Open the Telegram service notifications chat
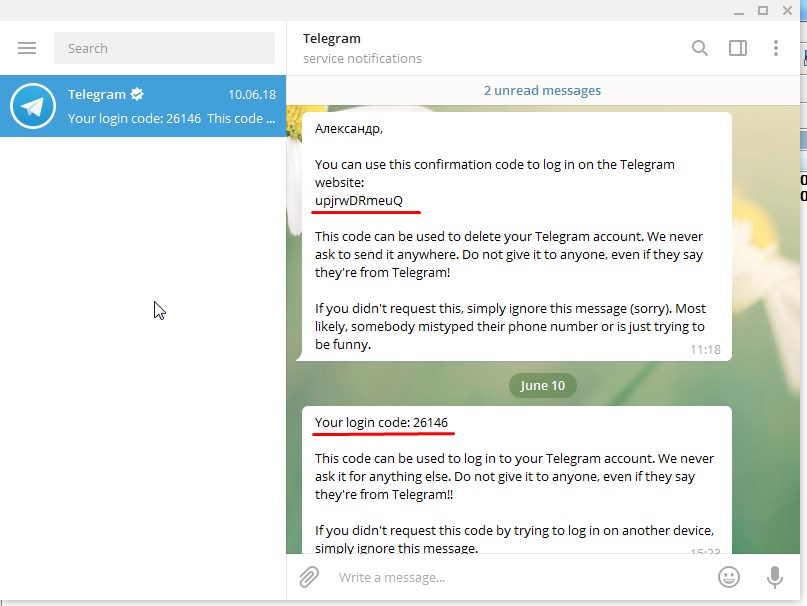This screenshot has width=807, height=606. point(143,106)
